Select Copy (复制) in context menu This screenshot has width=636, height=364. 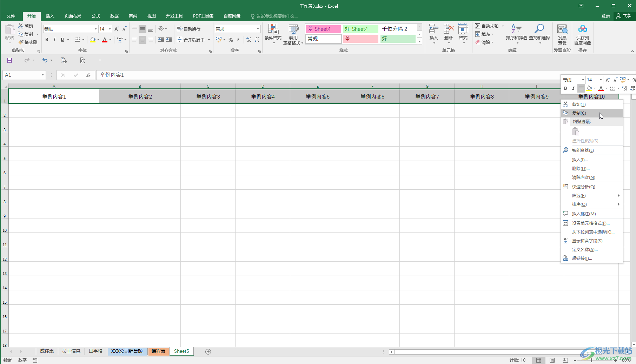(x=592, y=113)
